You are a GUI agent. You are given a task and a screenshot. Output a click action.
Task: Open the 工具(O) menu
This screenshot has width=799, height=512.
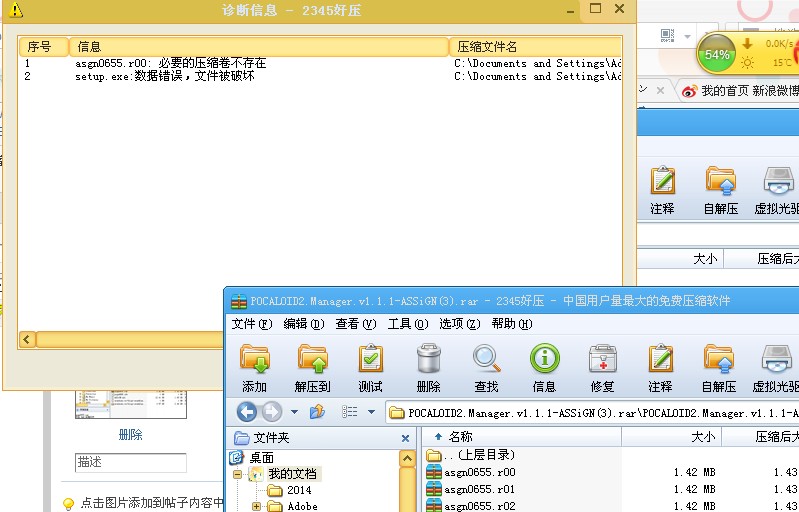click(408, 324)
